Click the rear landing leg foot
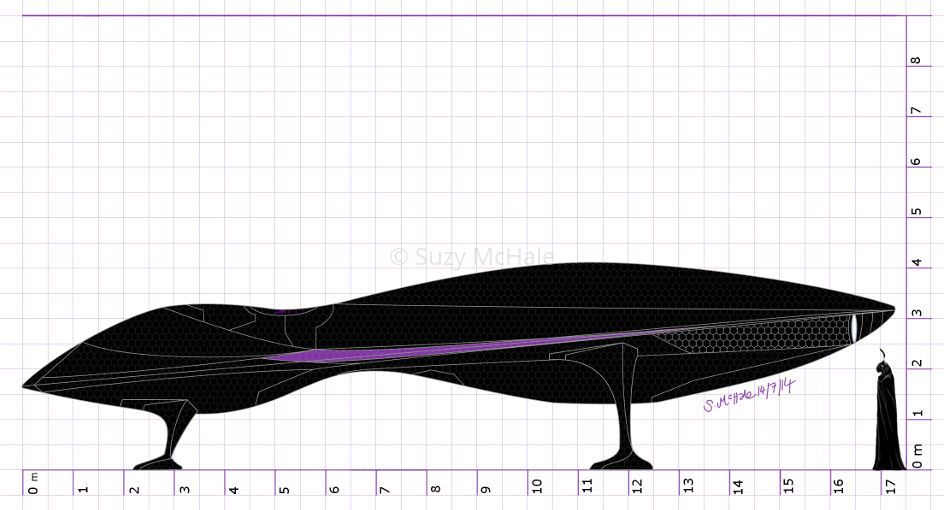Viewport: 944px width, 510px height. pos(622,461)
